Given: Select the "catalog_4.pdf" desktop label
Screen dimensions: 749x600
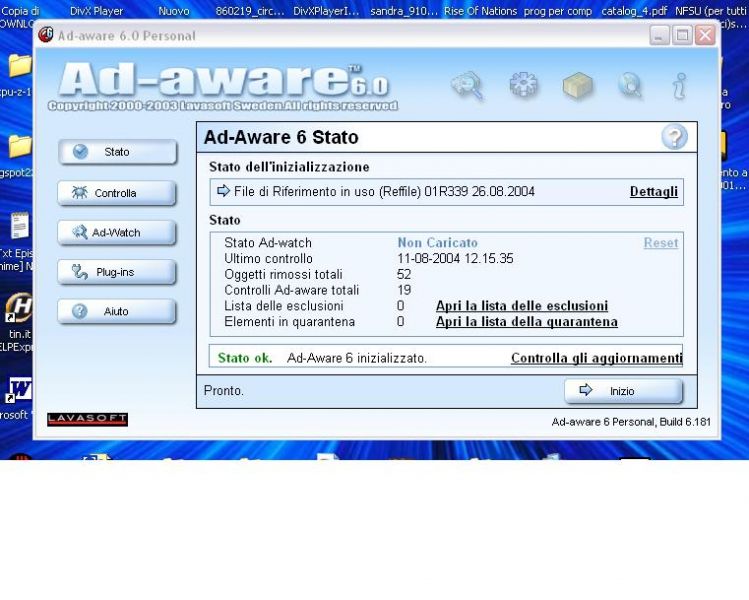Looking at the screenshot, I should [634, 11].
